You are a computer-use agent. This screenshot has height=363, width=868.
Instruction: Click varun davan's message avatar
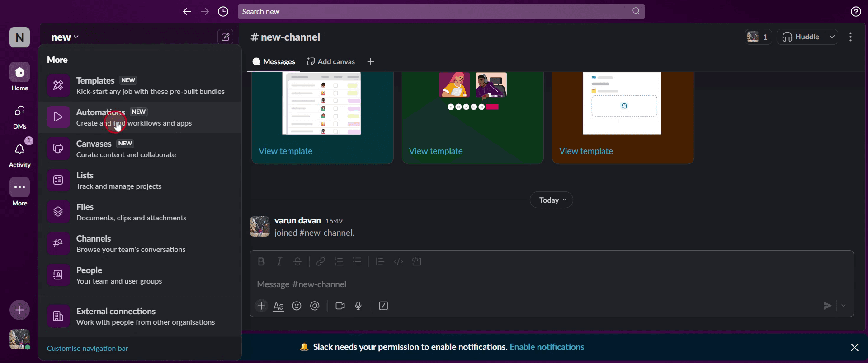tap(259, 227)
